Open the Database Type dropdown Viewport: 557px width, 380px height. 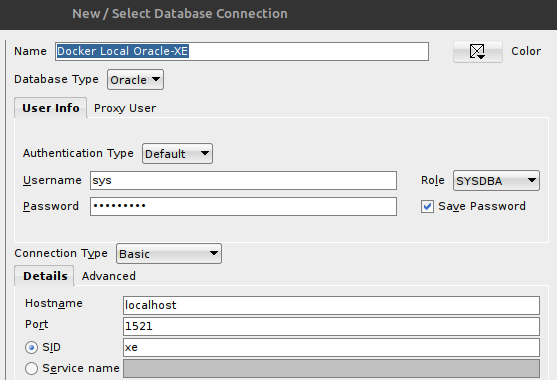coord(135,80)
